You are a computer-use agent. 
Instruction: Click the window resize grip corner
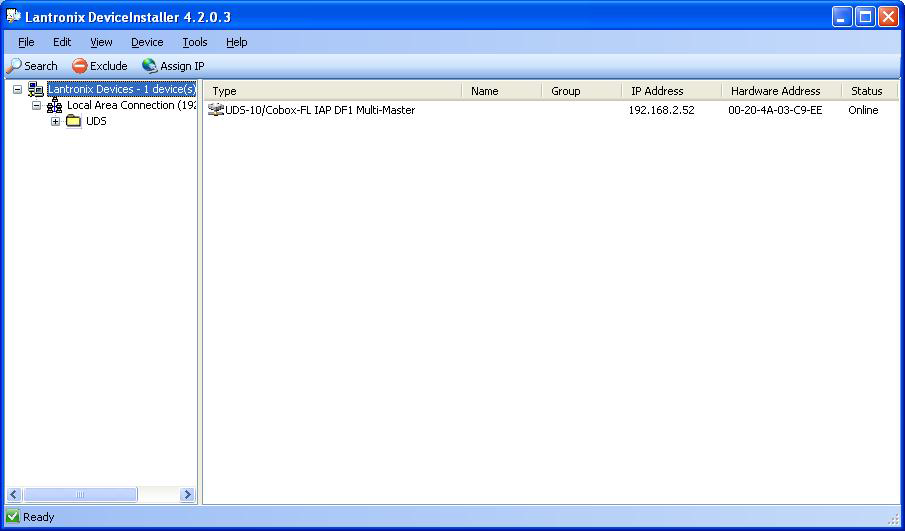pyautogui.click(x=893, y=517)
